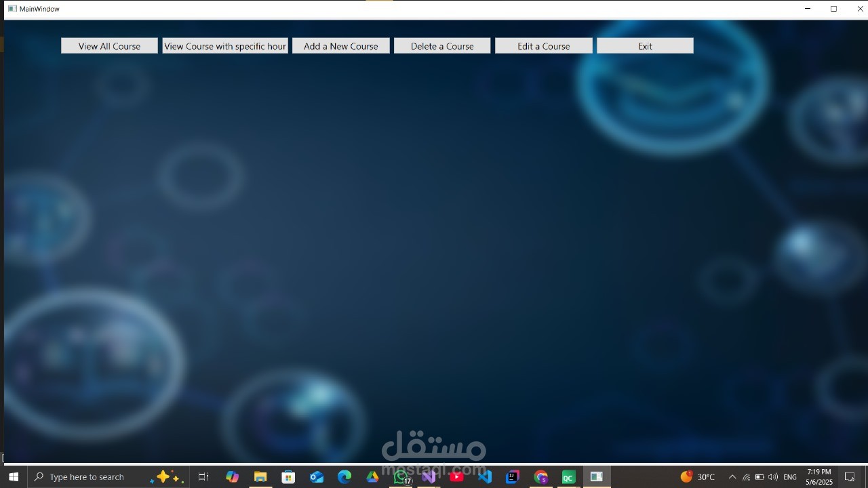Select the Delete a Course button
Image resolution: width=868 pixels, height=488 pixels.
click(442, 46)
